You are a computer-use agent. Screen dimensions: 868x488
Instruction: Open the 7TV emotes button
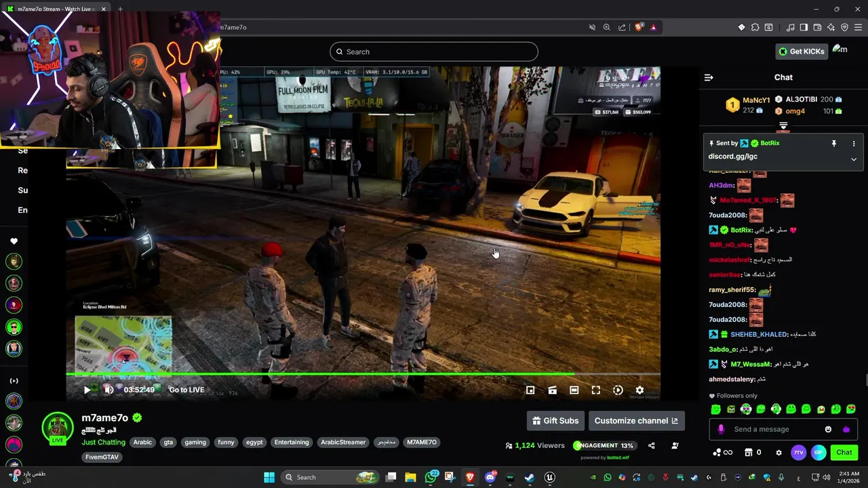tap(798, 453)
